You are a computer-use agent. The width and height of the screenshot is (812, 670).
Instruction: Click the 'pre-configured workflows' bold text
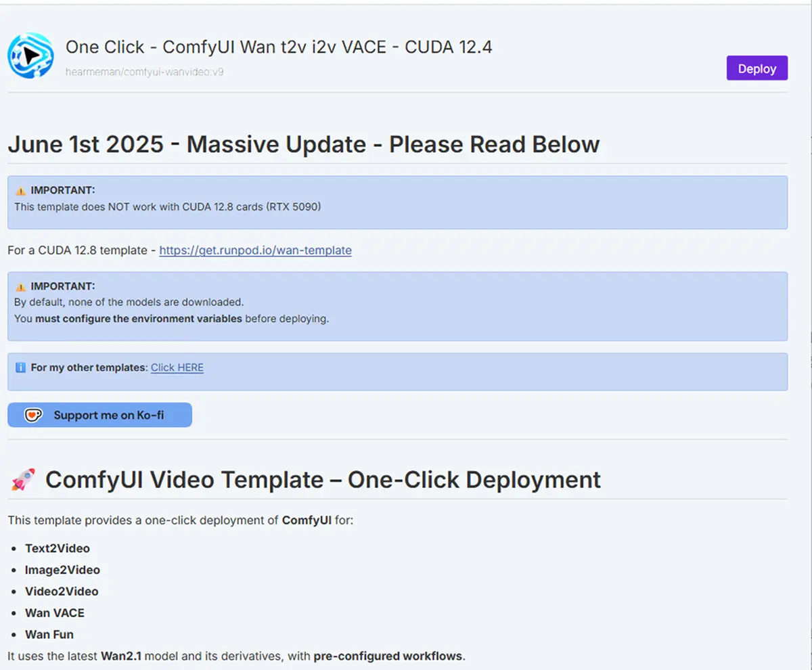click(388, 656)
